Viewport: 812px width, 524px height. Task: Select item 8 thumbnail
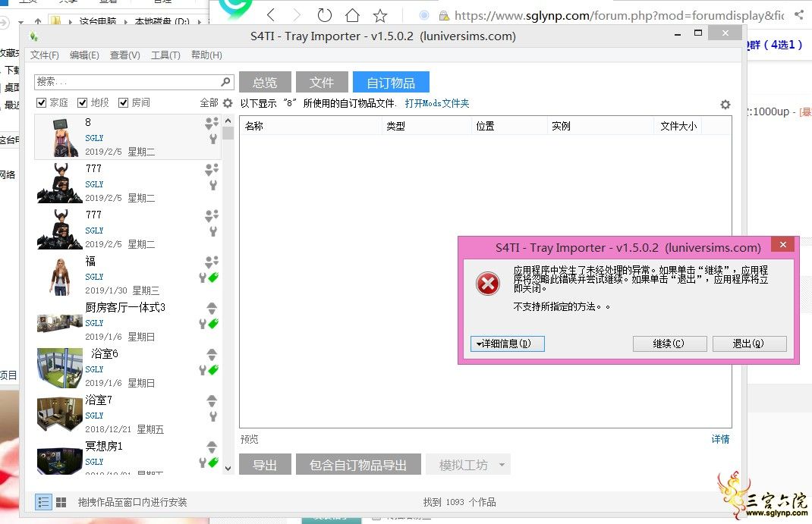(65, 137)
